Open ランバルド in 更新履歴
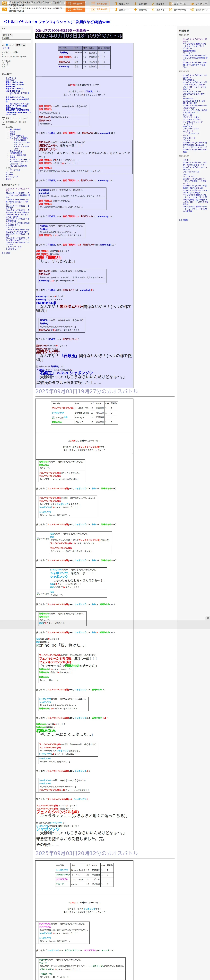 click(x=188, y=53)
